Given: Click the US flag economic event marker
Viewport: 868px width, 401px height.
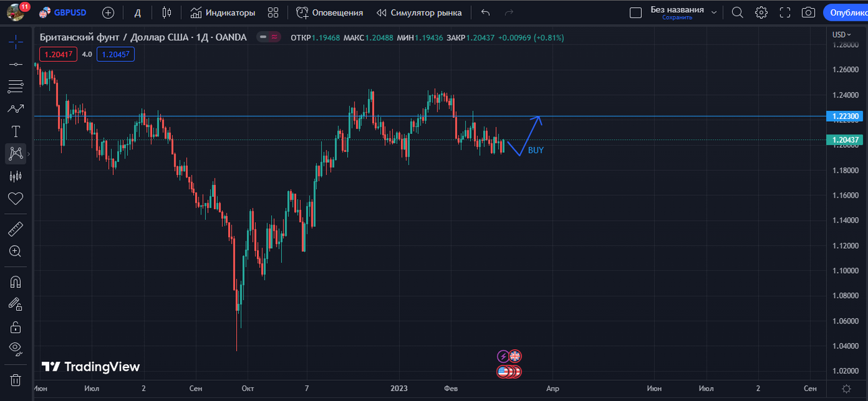Looking at the screenshot, I should click(503, 371).
